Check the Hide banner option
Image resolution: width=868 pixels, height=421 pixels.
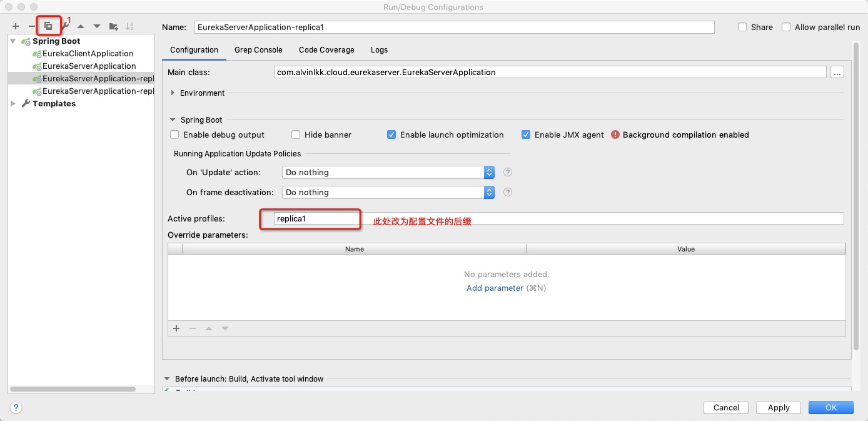tap(296, 134)
